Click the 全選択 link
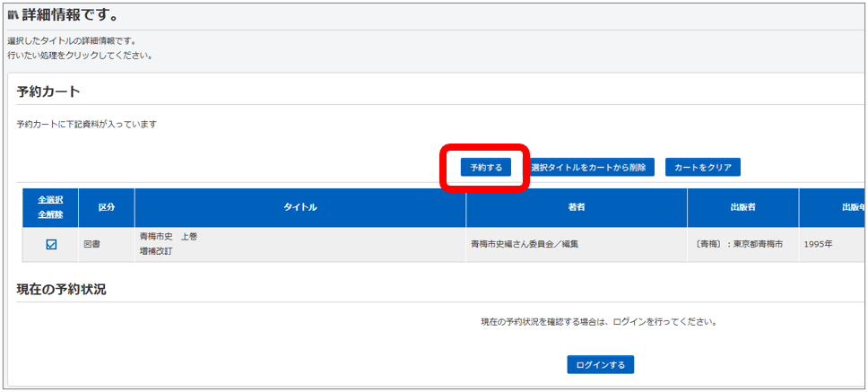 tap(51, 199)
